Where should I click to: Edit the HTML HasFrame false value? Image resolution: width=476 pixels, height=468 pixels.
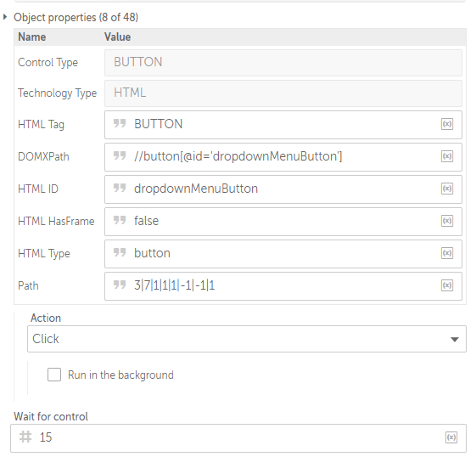point(283,221)
